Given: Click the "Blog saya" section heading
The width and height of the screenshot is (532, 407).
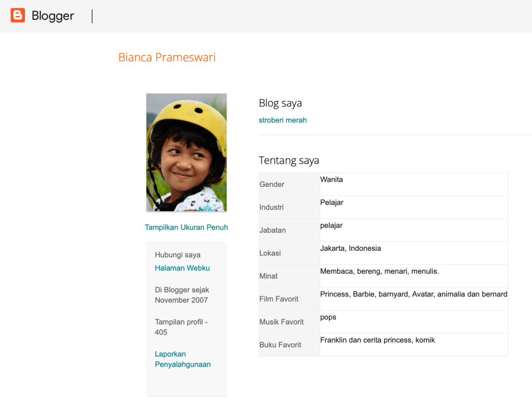Looking at the screenshot, I should (280, 103).
